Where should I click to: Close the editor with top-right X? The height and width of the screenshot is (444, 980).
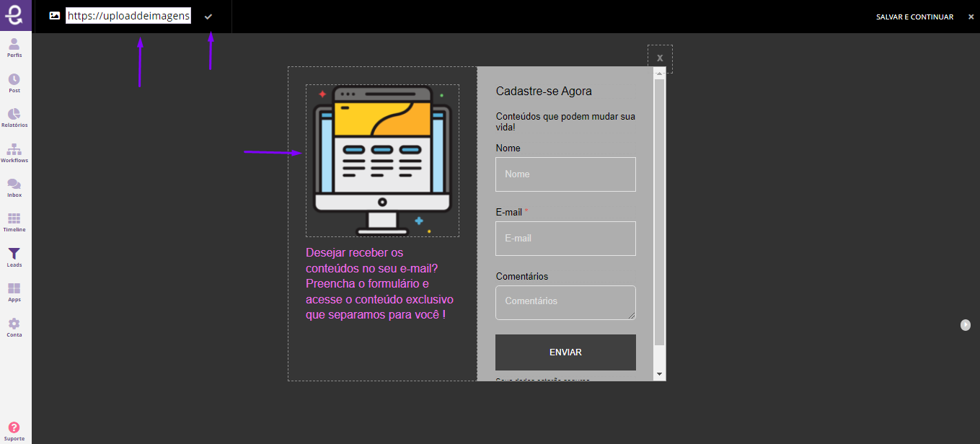[x=971, y=17]
